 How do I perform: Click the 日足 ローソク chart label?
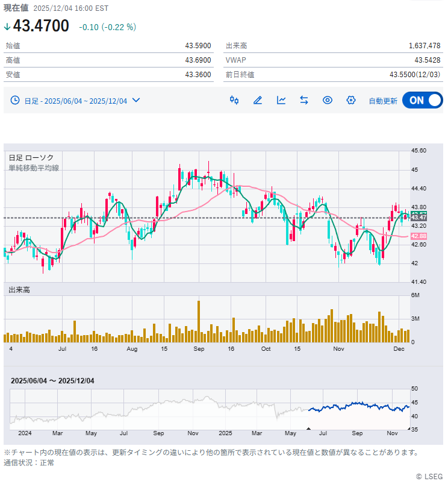31,157
